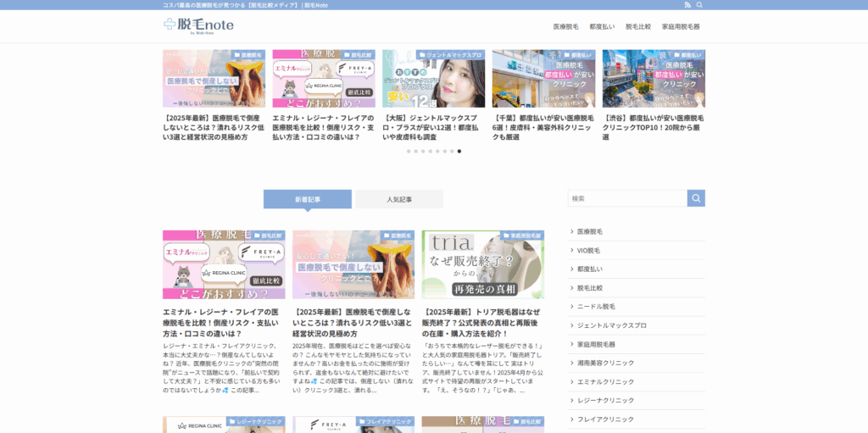Click the フレイアクリニック tag on bottom thumbnail
The image size is (868, 433).
[386, 421]
